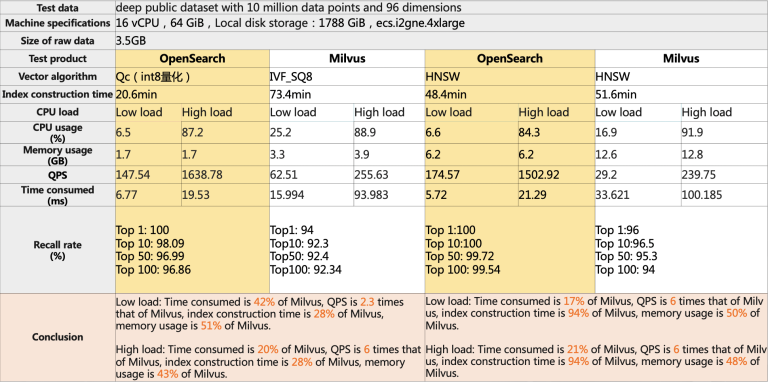The height and width of the screenshot is (382, 768).
Task: Select the '48.4min' construction time
Action: [446, 95]
